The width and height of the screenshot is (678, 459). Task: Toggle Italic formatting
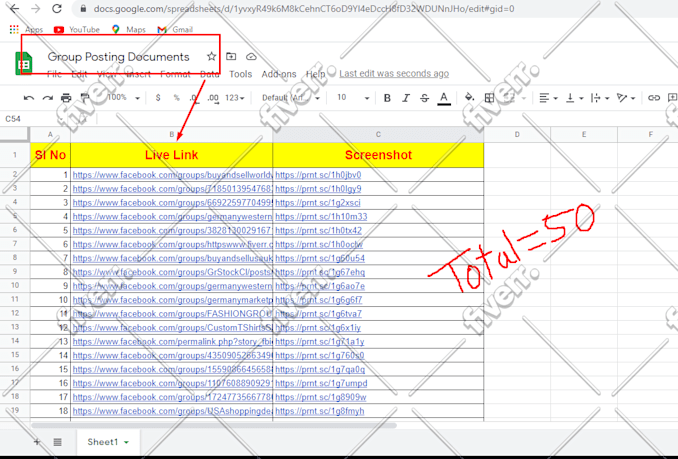(x=406, y=98)
